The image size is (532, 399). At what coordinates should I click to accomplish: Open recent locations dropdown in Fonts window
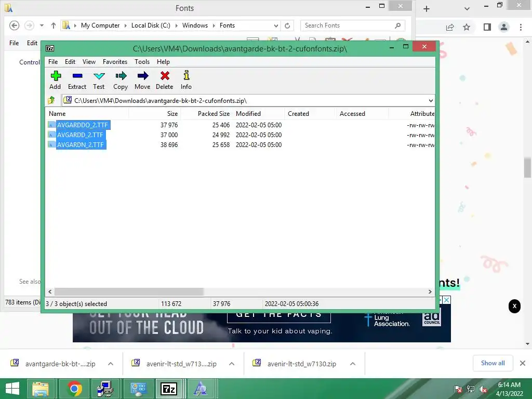coord(42,25)
